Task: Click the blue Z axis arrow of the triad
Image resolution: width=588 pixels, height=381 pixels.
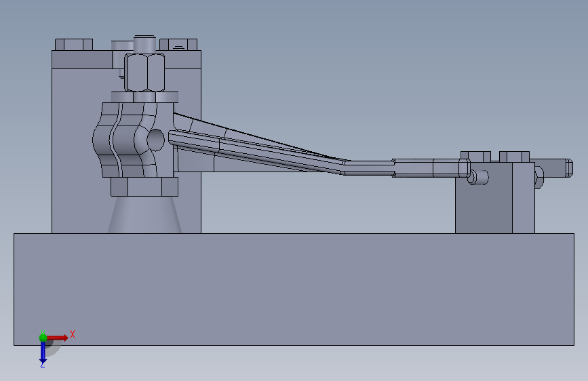Action: tap(43, 353)
